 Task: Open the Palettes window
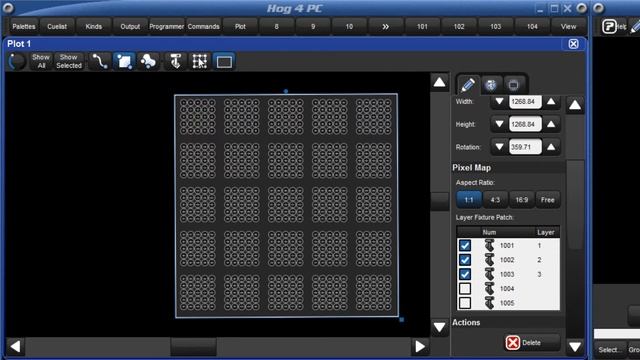click(24, 27)
